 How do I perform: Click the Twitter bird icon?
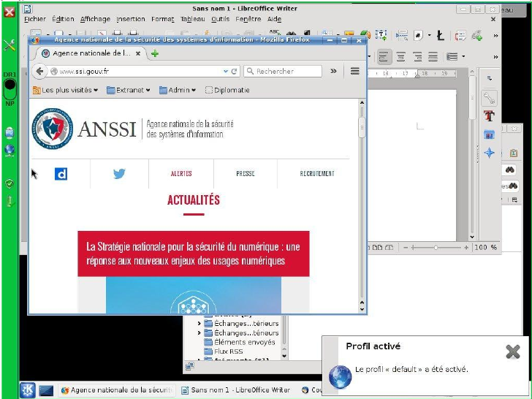click(x=119, y=174)
